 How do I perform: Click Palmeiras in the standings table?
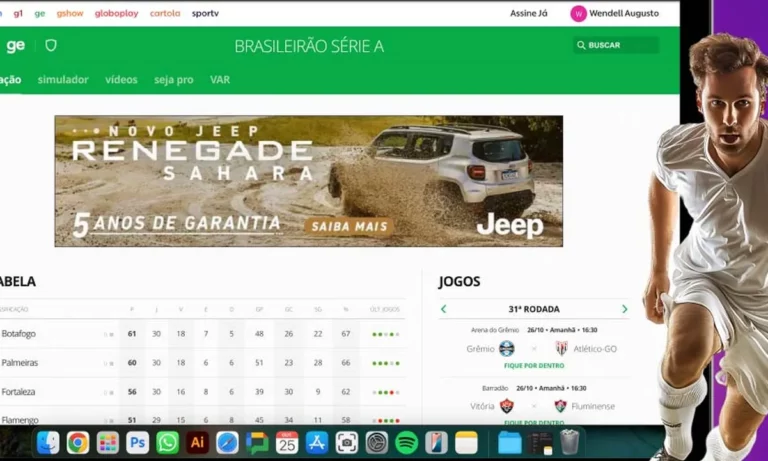point(20,363)
